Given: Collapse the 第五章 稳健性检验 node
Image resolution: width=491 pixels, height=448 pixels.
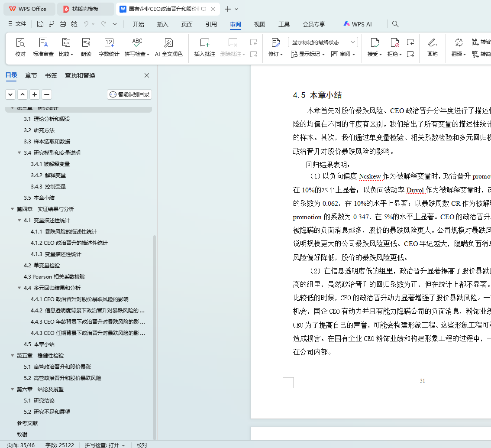Looking at the screenshot, I should [13, 356].
